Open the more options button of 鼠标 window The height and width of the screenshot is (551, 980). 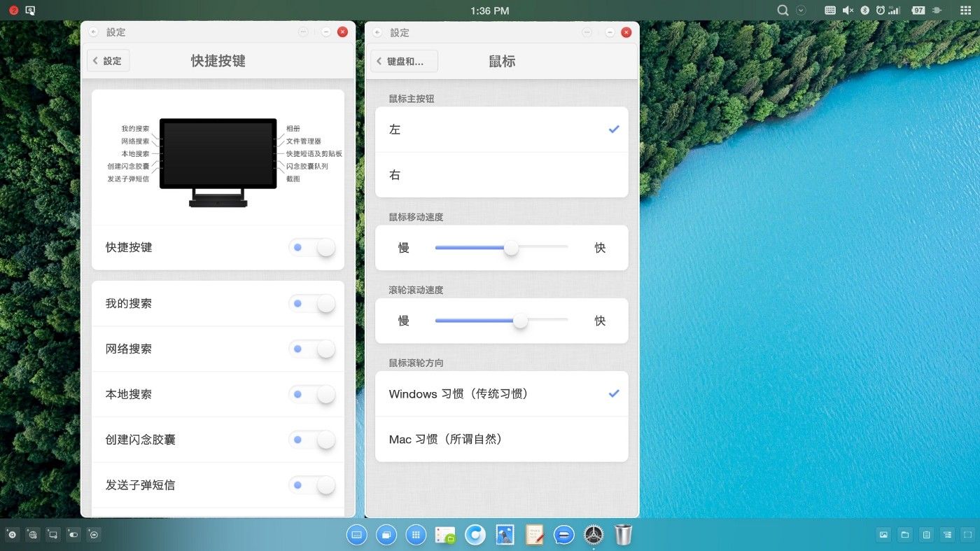click(587, 32)
